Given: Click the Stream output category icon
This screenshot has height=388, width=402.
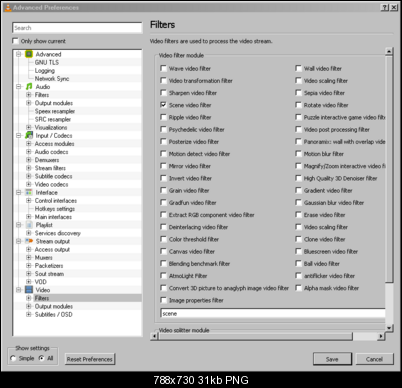Looking at the screenshot, I should tap(29, 241).
